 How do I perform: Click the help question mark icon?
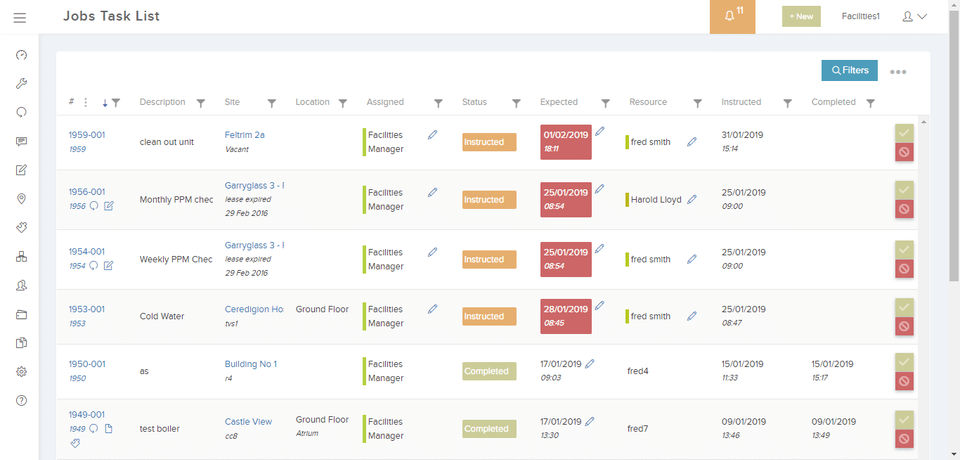[x=21, y=401]
